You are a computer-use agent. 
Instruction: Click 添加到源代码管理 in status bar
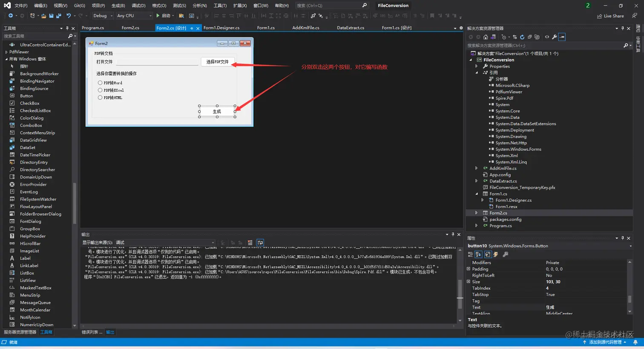[x=605, y=342]
